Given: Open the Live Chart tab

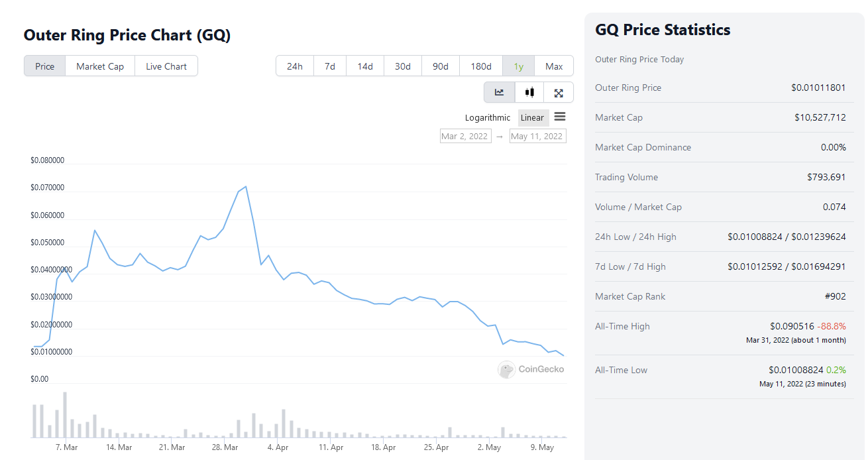Looking at the screenshot, I should pyautogui.click(x=166, y=66).
